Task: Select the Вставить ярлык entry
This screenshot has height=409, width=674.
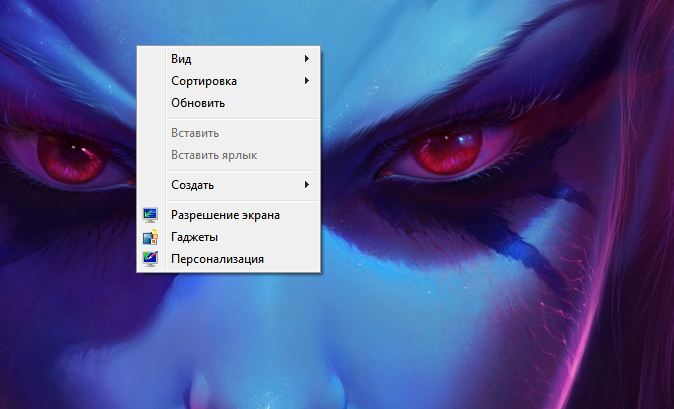Action: [x=228, y=155]
